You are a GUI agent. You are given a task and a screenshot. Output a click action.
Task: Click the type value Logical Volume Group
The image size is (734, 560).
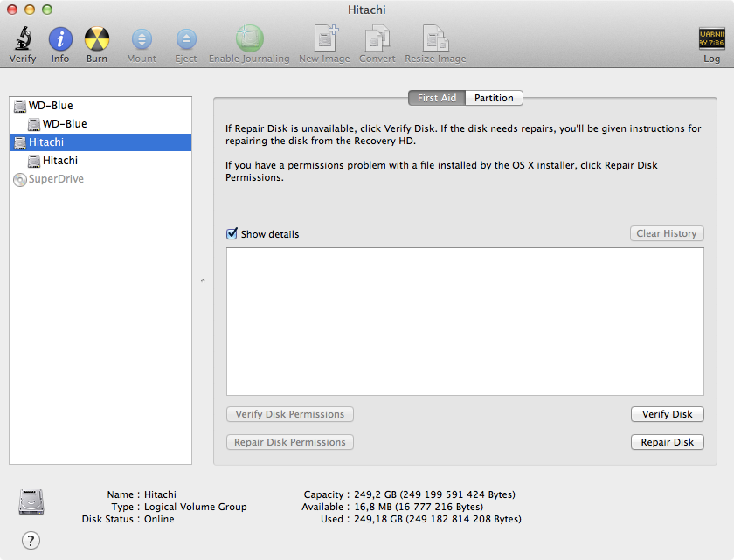[x=195, y=507]
